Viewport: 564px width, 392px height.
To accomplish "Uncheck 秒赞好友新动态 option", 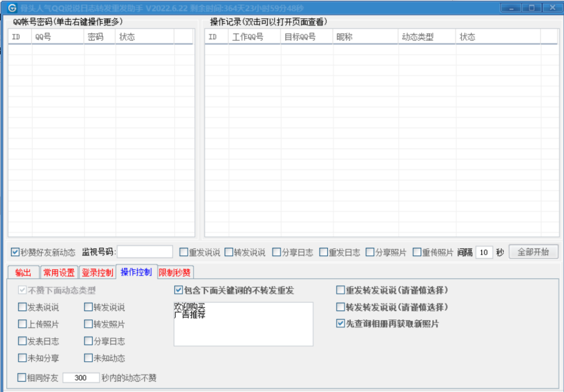I will click(15, 253).
